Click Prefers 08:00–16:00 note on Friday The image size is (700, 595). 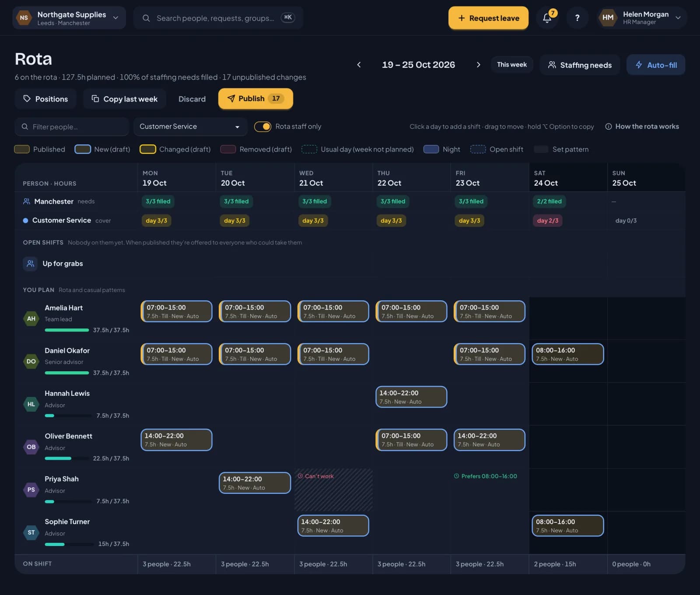486,476
